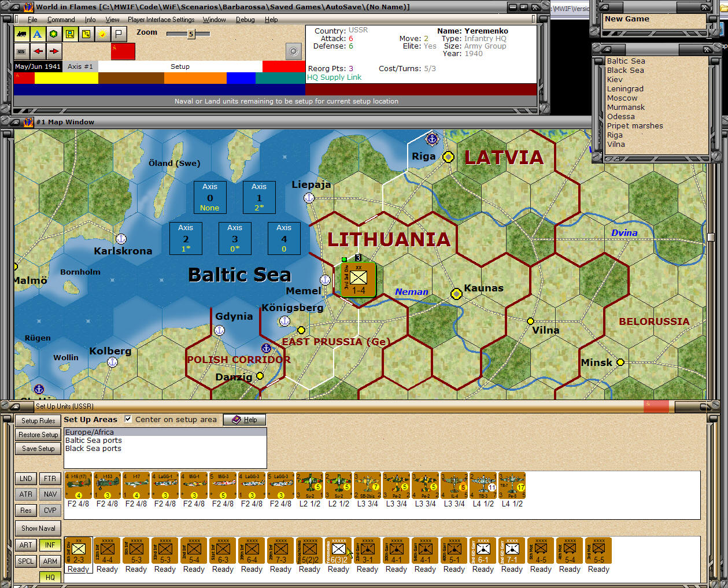
Task: Toggle the INF unit filter
Action: [50, 545]
